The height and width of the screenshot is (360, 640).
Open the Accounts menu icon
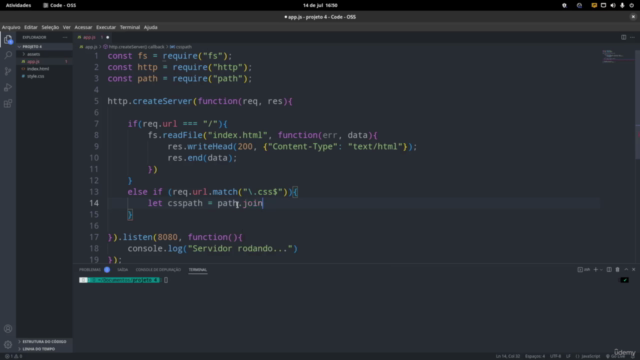click(8, 329)
